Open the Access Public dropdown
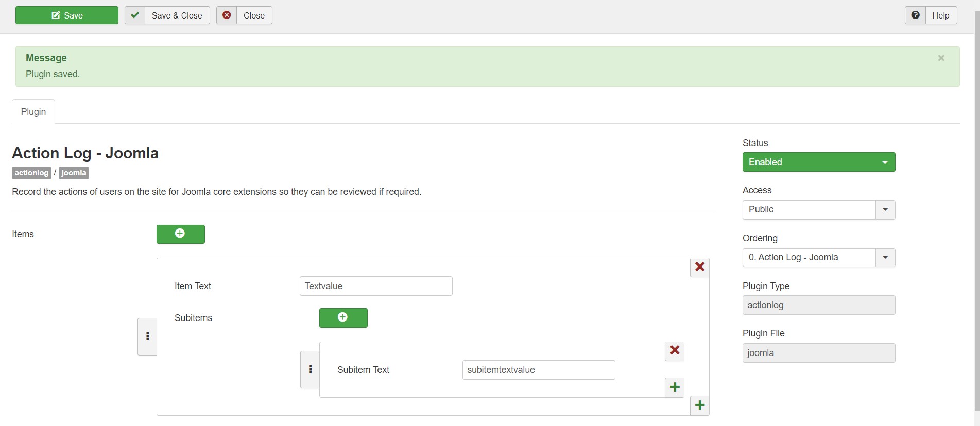The height and width of the screenshot is (426, 980). click(819, 210)
